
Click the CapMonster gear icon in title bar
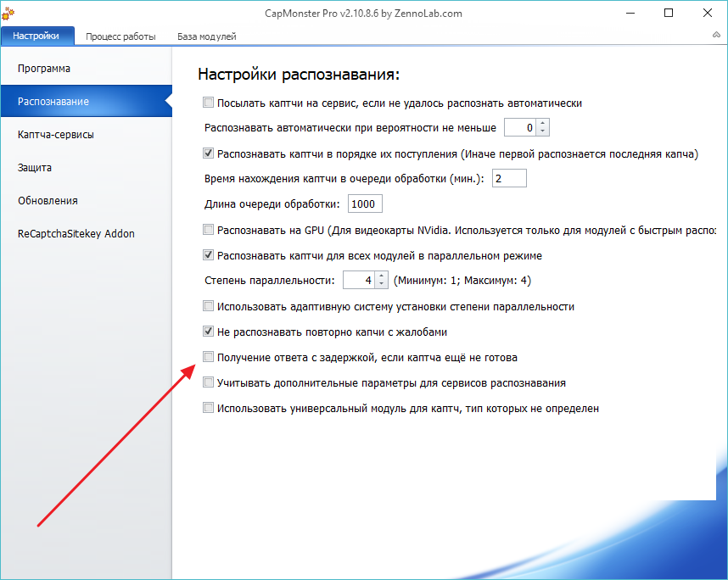tap(8, 13)
